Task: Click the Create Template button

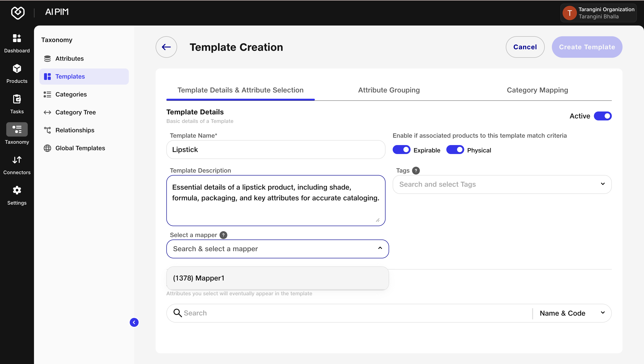Action: (x=587, y=47)
